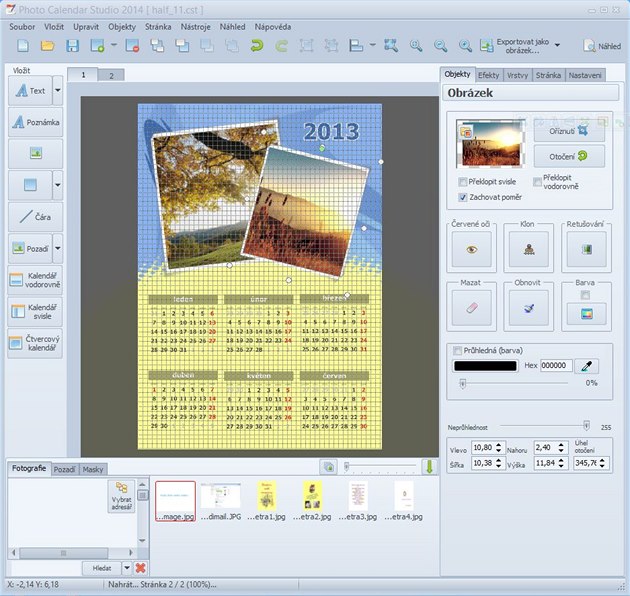Expand the Text button dropdown arrow

coord(58,90)
